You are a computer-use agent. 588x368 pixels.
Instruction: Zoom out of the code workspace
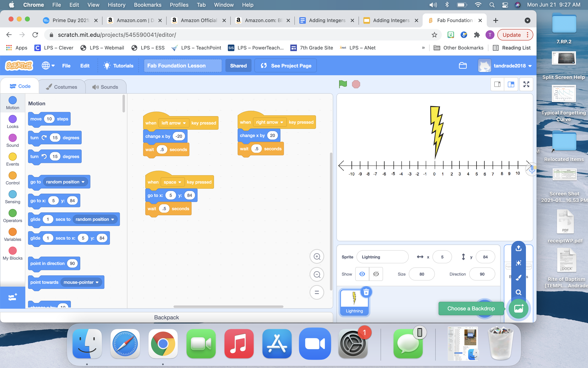pos(317,275)
